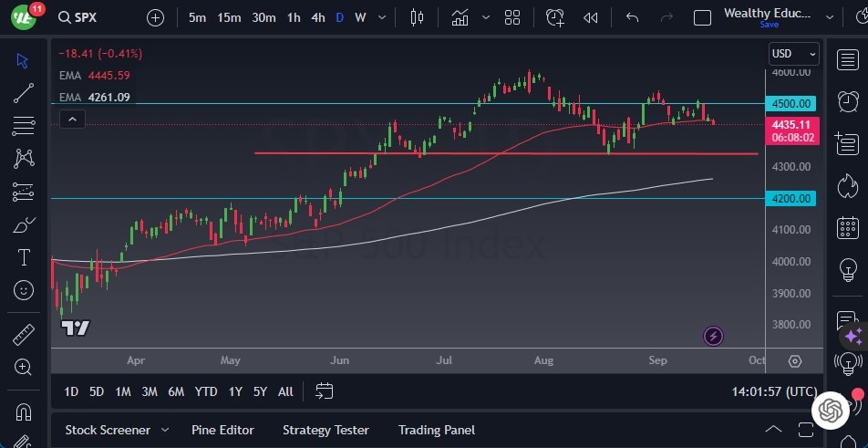Expand the Stock Screener dropdown arrow
This screenshot has width=868, height=448.
[x=165, y=430]
